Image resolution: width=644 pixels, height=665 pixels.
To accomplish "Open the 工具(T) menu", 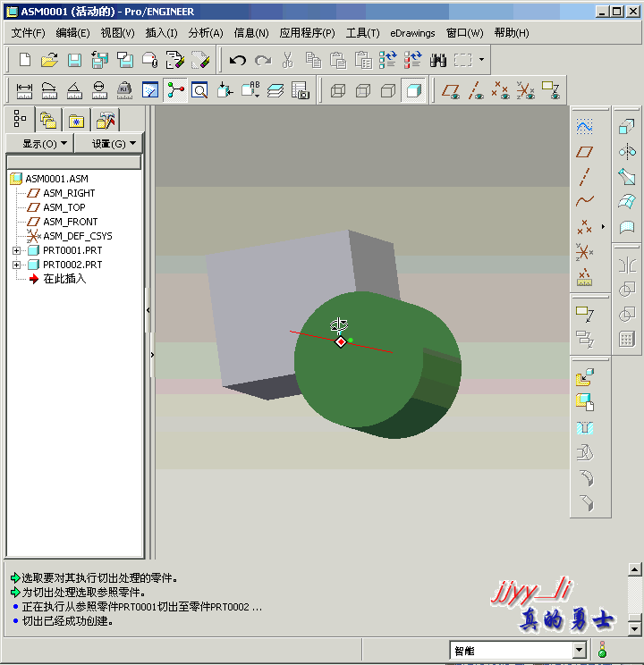I will point(362,33).
